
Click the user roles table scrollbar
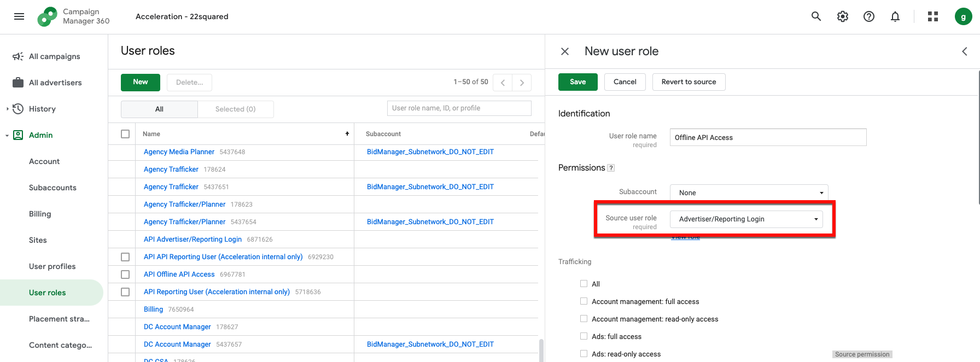tap(541, 350)
